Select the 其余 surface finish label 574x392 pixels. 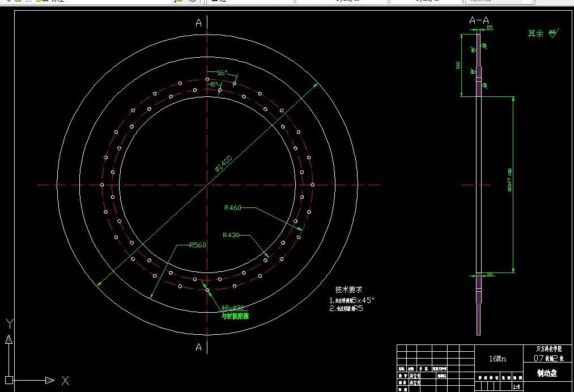point(535,33)
